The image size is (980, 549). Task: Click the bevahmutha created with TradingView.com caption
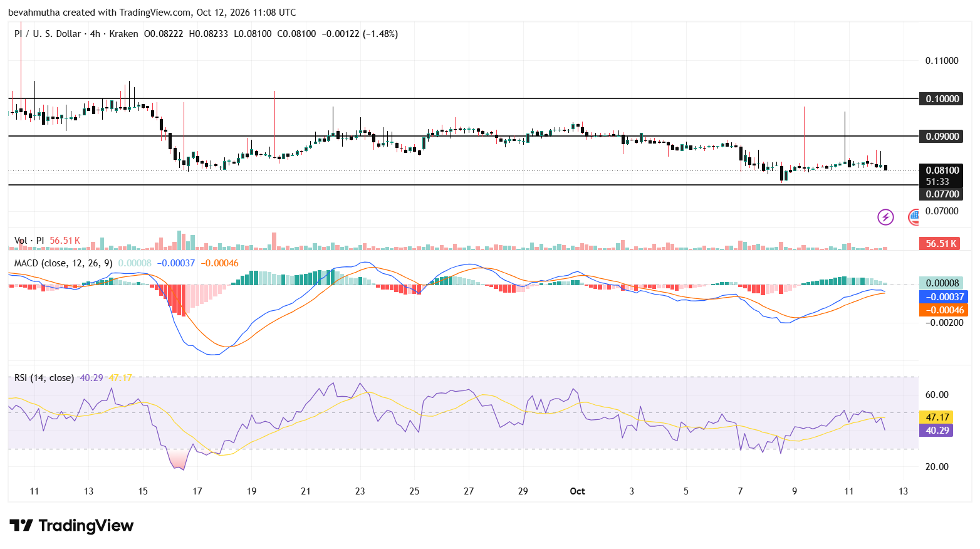152,13
